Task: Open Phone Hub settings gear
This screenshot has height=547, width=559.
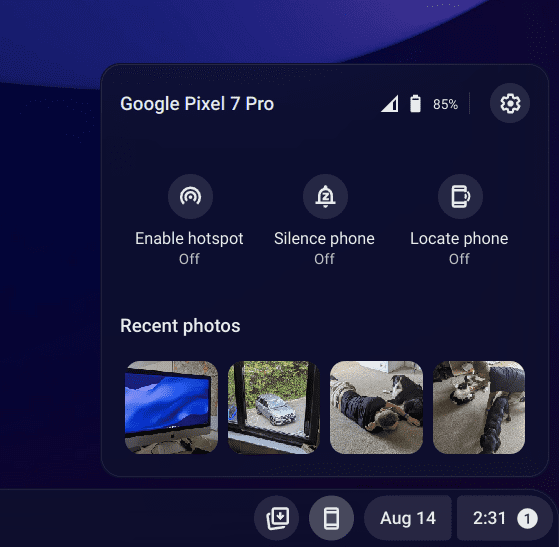Action: [510, 103]
